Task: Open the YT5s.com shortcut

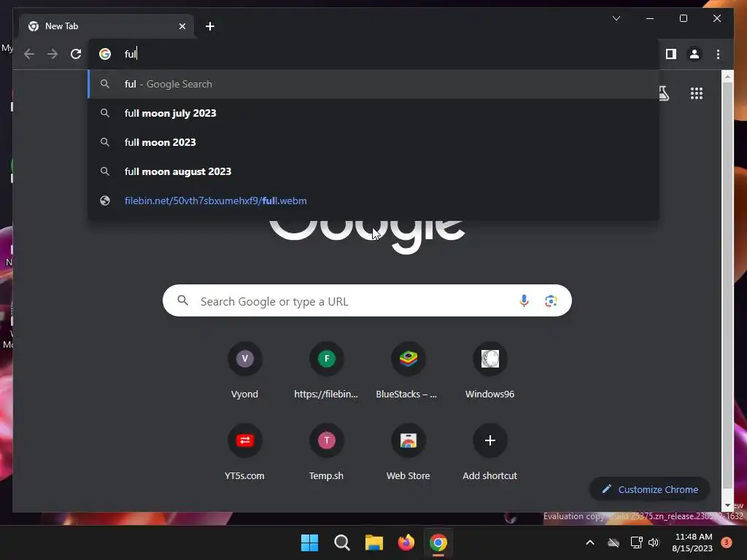Action: click(x=245, y=454)
